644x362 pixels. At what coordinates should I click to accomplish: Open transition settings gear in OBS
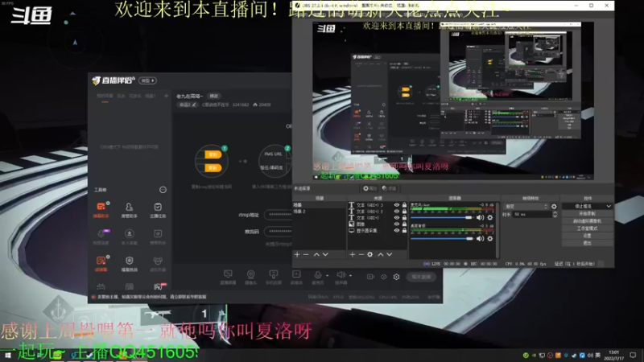point(554,207)
